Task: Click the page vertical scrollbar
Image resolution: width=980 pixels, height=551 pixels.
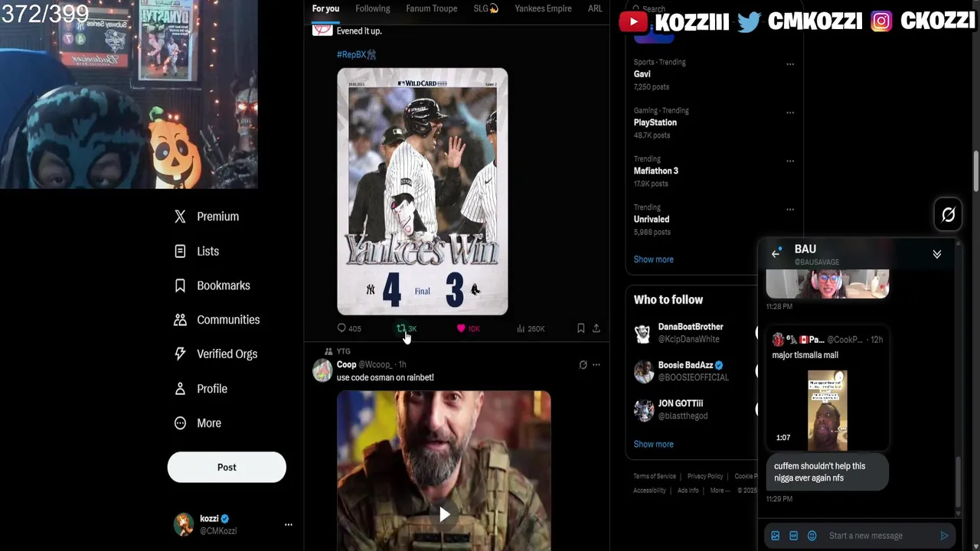Action: [x=976, y=172]
